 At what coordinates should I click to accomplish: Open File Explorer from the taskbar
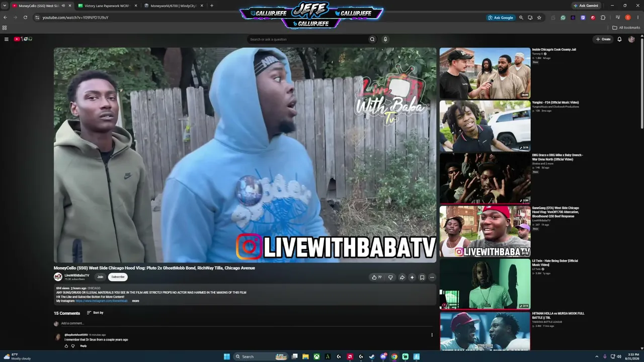(305, 356)
